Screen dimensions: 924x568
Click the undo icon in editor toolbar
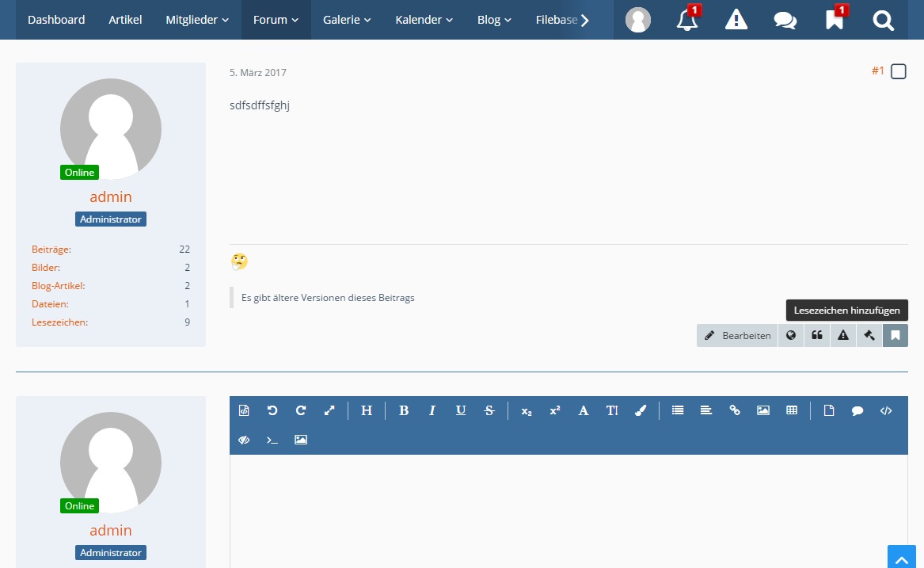(x=272, y=410)
